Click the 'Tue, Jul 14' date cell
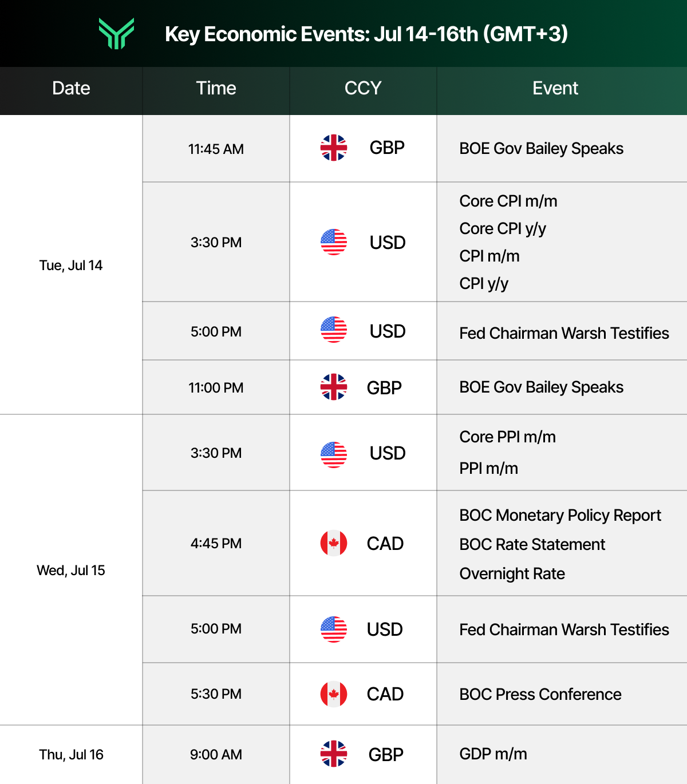This screenshot has height=784, width=687. tap(71, 266)
